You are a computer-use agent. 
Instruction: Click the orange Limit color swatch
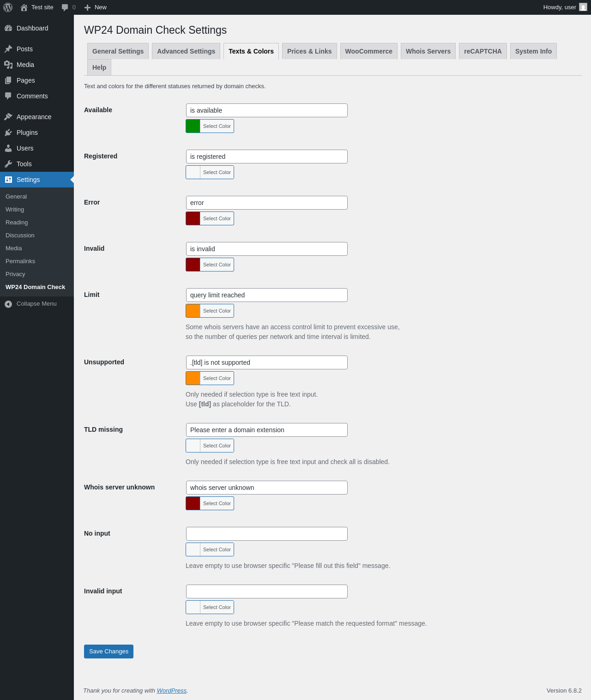[x=193, y=311]
